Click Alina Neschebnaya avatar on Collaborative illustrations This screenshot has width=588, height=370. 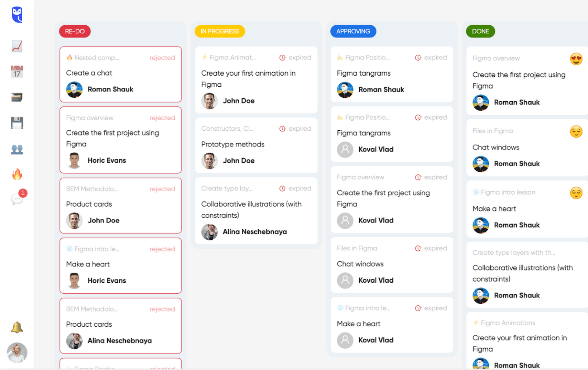pyautogui.click(x=209, y=232)
